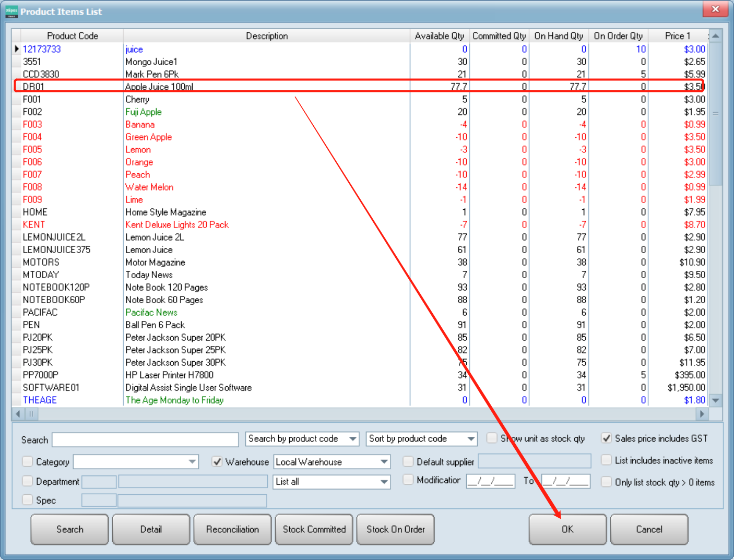734x560 pixels.
Task: Click the Stock On Order button
Action: click(395, 529)
